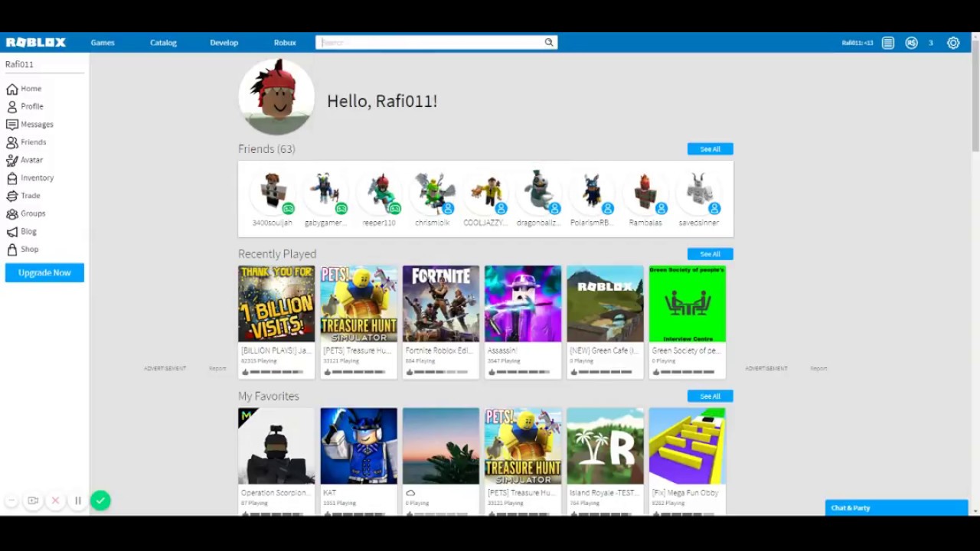This screenshot has height=551, width=980.
Task: Open Island Royale in My Favorites
Action: 605,446
